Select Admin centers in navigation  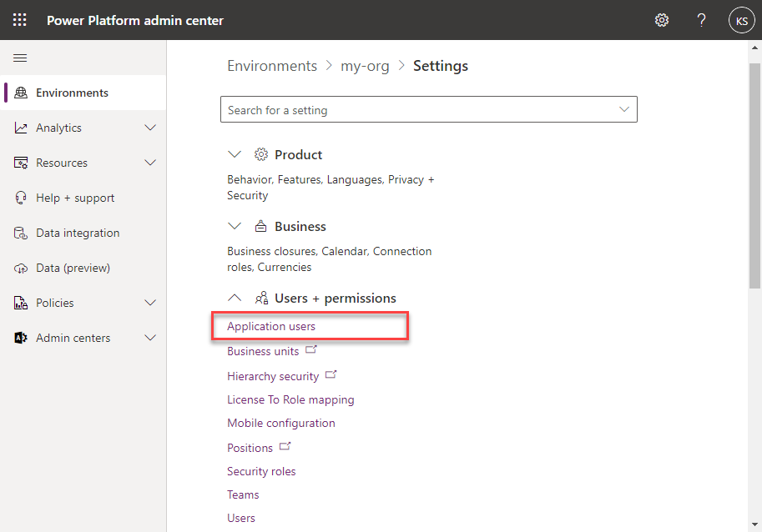pos(83,338)
